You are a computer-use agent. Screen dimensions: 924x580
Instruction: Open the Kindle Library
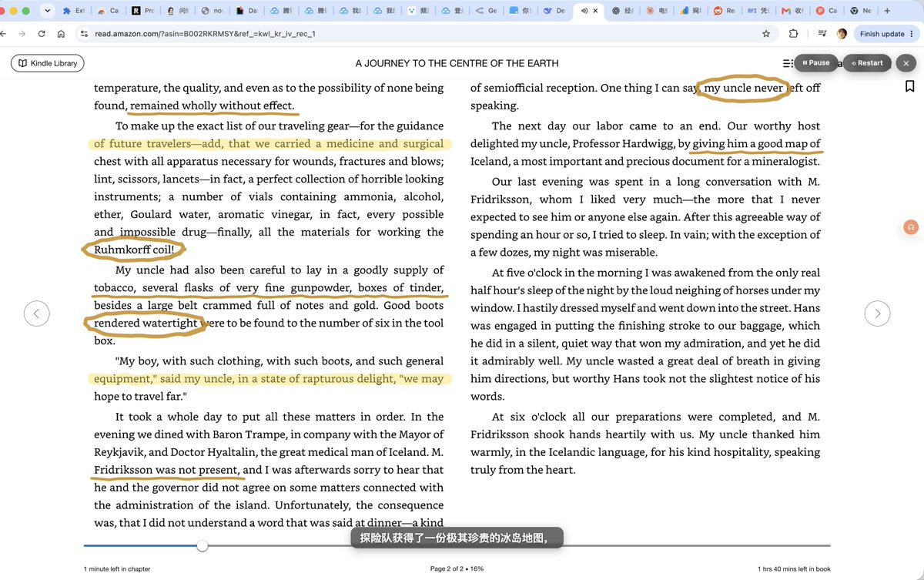point(48,63)
